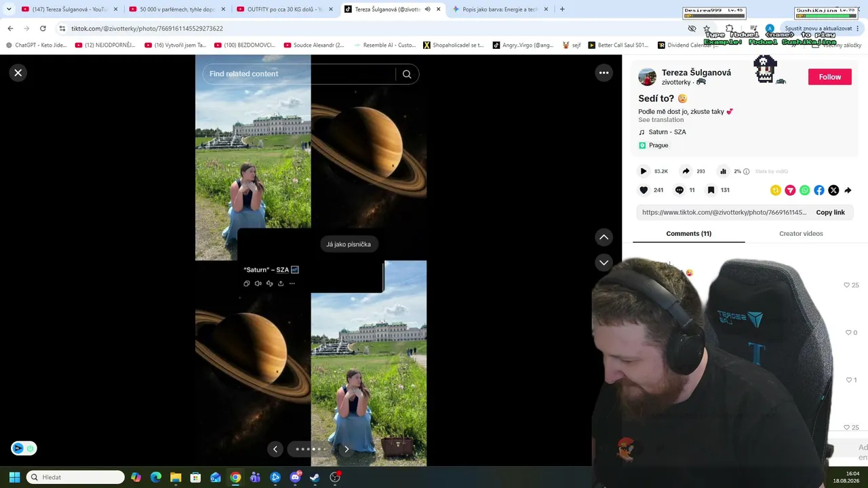
Task: Open more share options arrow
Action: coord(848,190)
